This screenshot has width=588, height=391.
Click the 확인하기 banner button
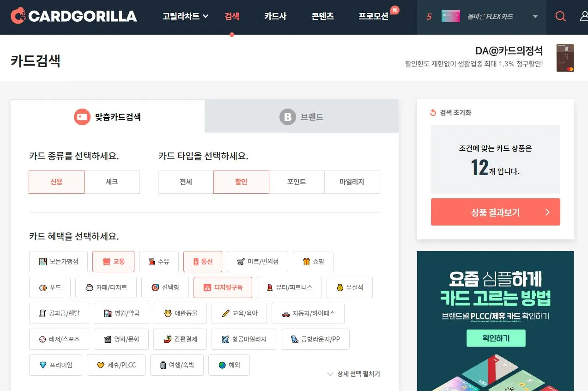pyautogui.click(x=496, y=338)
